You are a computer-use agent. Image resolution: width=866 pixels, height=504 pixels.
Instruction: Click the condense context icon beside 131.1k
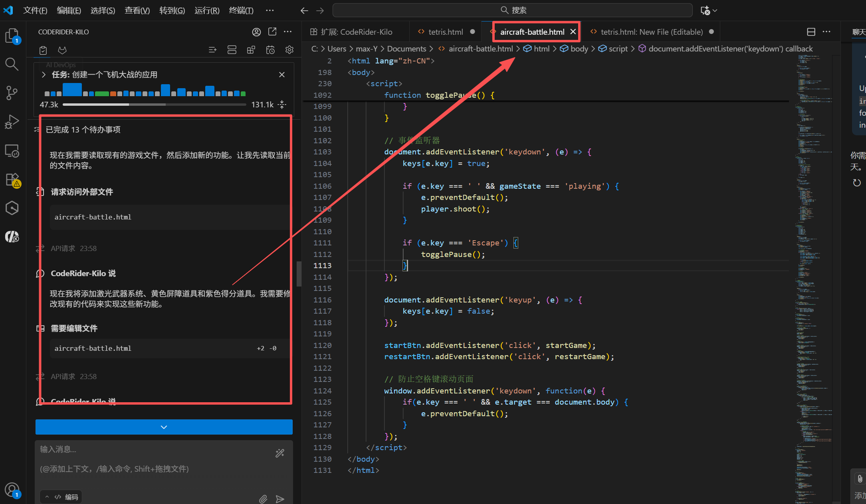click(282, 105)
